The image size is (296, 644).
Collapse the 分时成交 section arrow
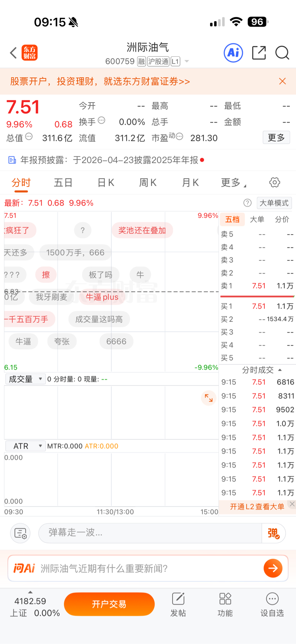point(280,370)
